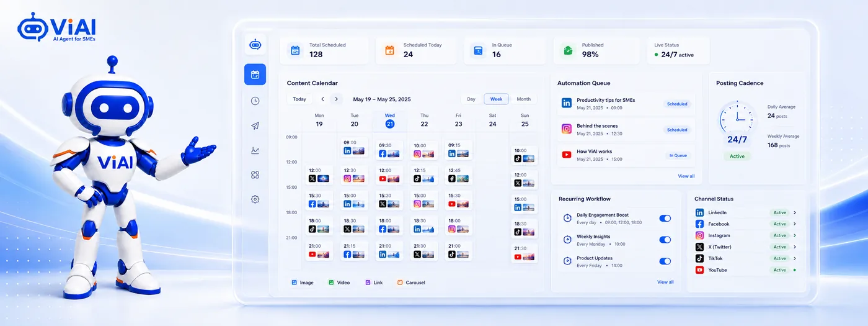
Task: Click Live Status 24/7 active indicator
Action: pyautogui.click(x=674, y=55)
